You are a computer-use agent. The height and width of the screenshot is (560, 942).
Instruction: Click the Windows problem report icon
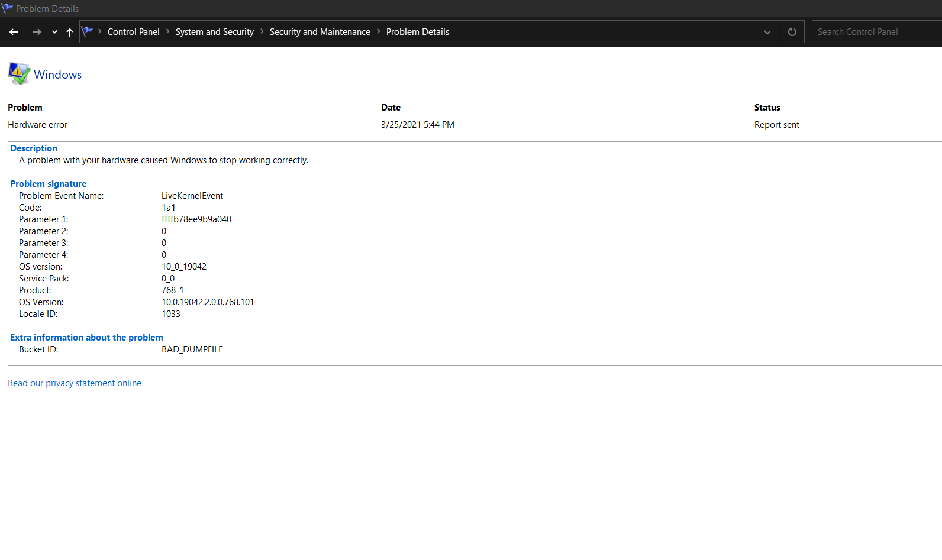click(x=19, y=74)
